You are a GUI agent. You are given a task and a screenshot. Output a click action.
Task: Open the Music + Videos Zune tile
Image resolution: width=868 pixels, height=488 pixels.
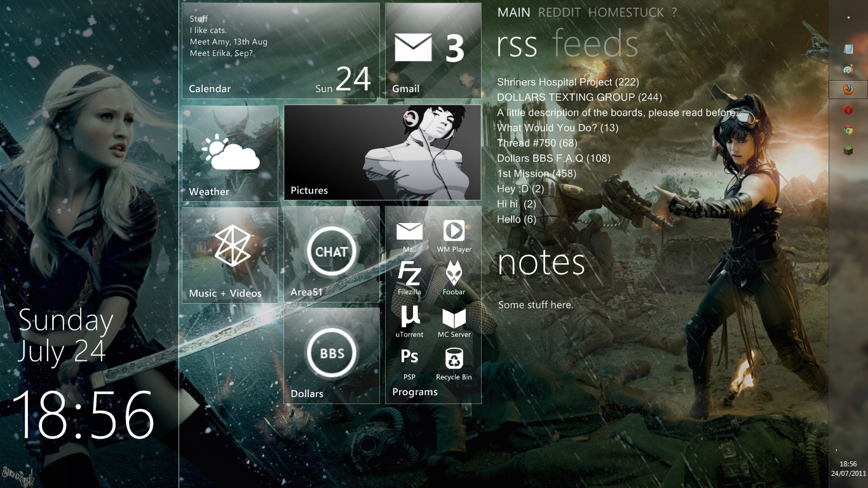pos(230,254)
